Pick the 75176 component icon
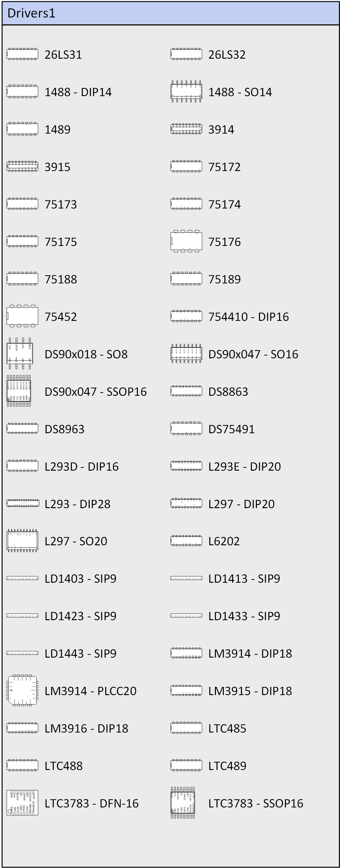This screenshot has height=868, width=340. click(186, 242)
